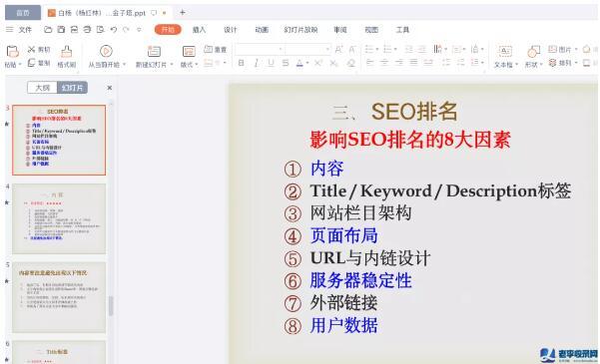Expand the Layout (版式) dropdown arrow
600x364 pixels.
pos(197,64)
